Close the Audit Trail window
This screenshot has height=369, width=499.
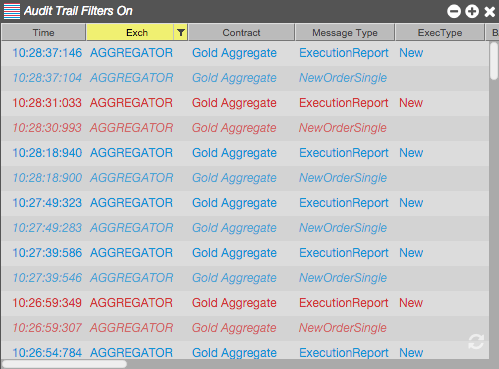pos(490,12)
